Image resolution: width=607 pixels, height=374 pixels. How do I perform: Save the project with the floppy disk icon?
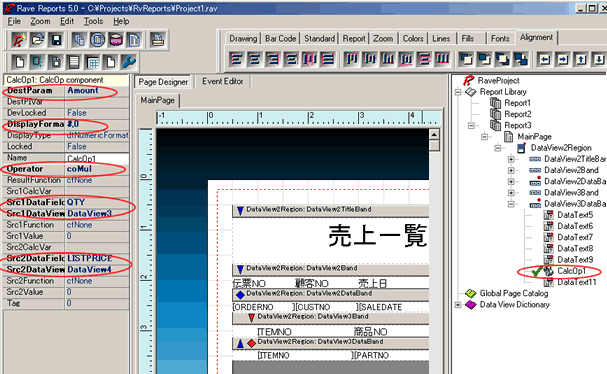tap(56, 39)
